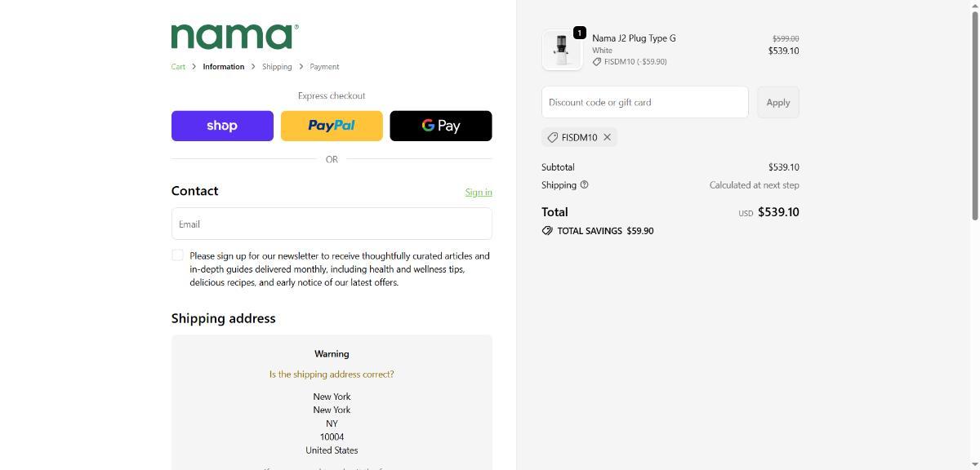The image size is (980, 470).
Task: Click the nama logo
Action: [x=234, y=37]
